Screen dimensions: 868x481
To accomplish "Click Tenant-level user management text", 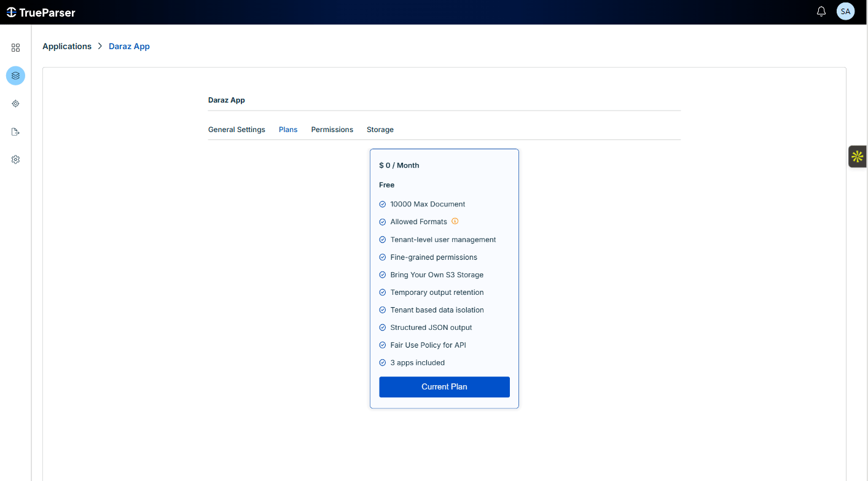I will pyautogui.click(x=443, y=240).
